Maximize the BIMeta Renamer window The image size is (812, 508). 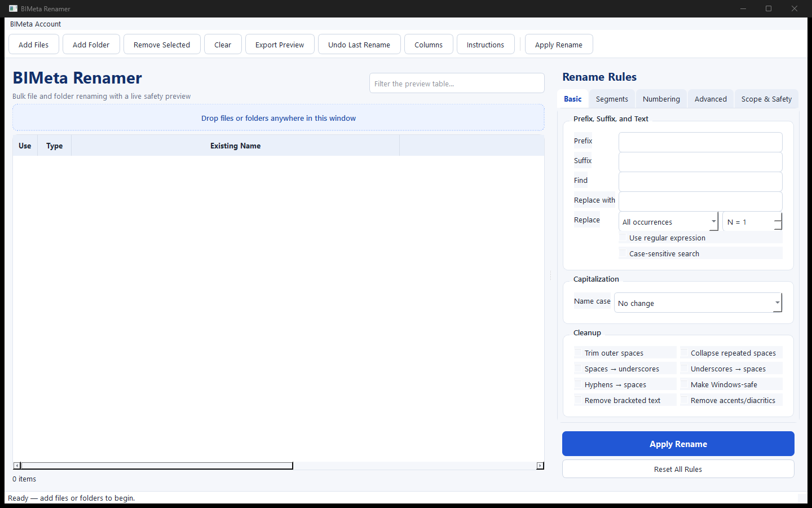point(769,8)
